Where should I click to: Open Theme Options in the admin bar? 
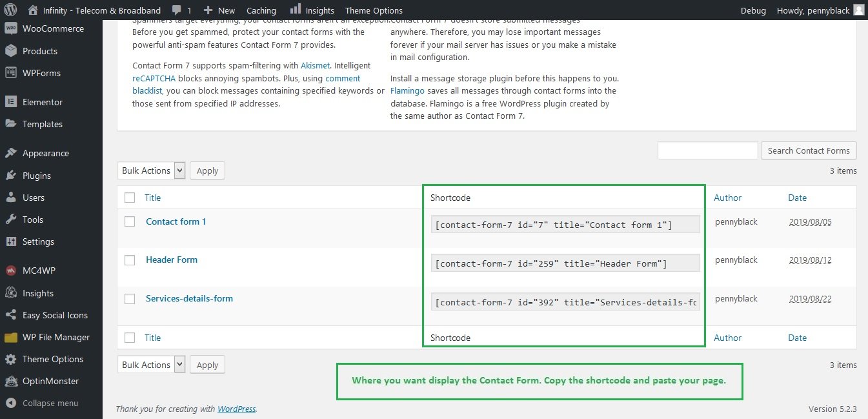point(374,10)
